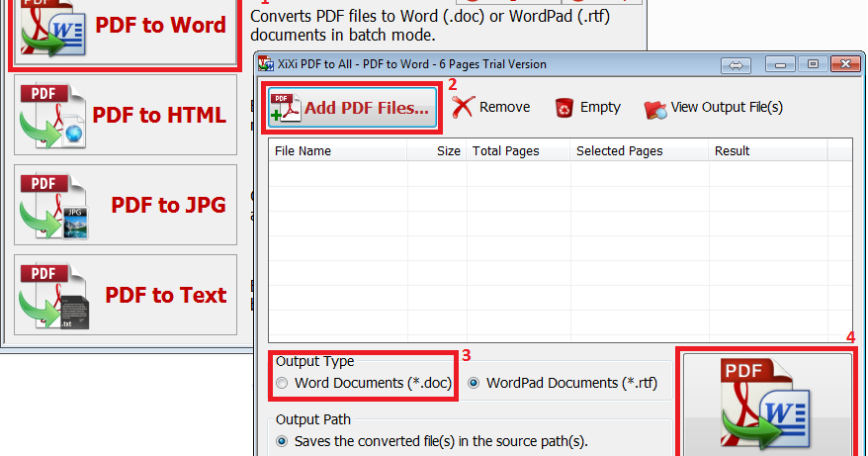Click the Result column header
Viewport: 868px width, 456px height.
pos(768,150)
